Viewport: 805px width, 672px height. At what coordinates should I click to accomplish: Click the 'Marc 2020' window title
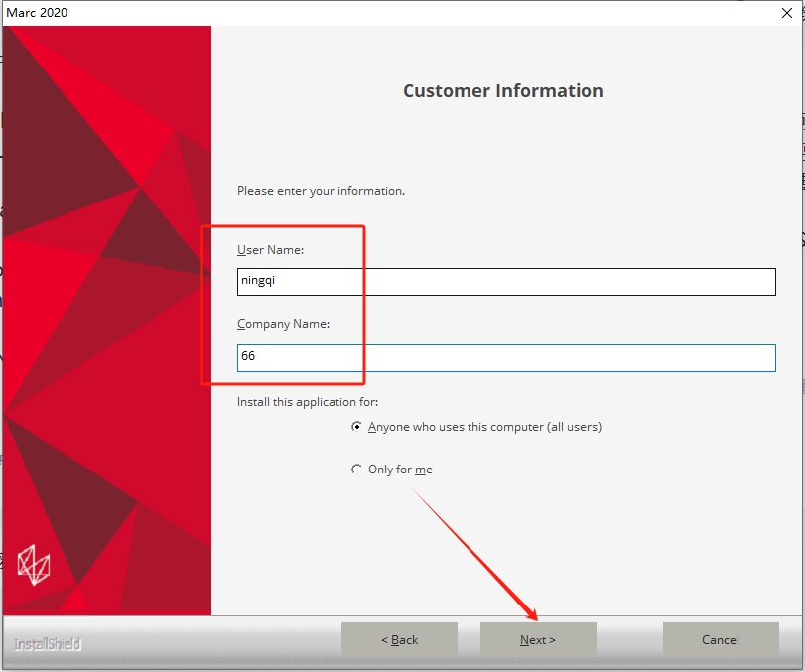38,12
